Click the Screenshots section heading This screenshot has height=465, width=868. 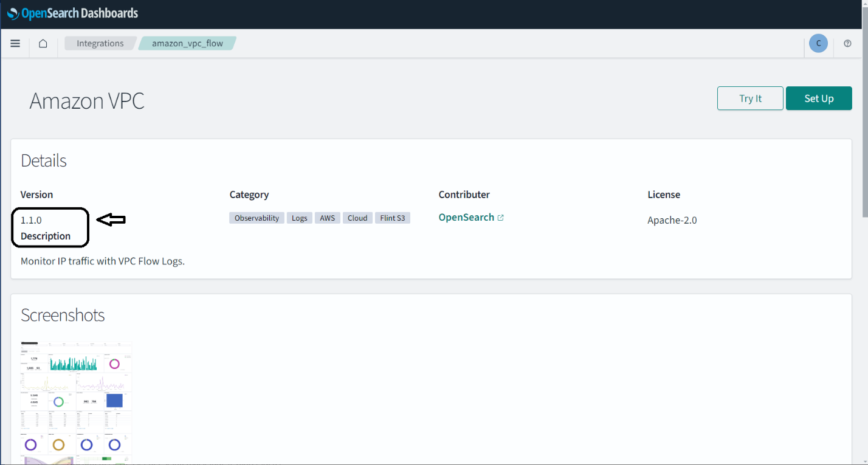click(63, 315)
